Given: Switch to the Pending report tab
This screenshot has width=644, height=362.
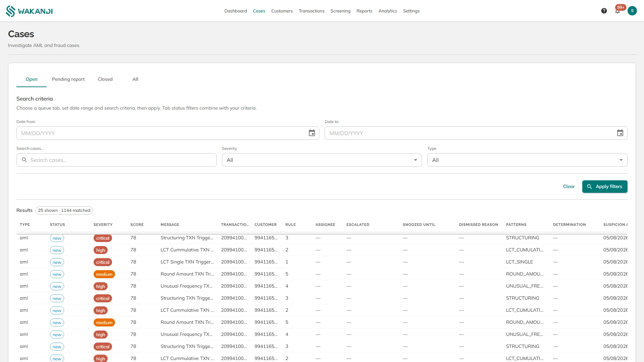Looking at the screenshot, I should pyautogui.click(x=68, y=79).
